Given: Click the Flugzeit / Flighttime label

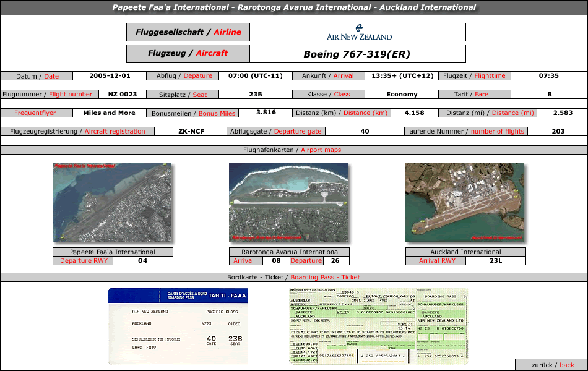Looking at the screenshot, I should [x=474, y=75].
